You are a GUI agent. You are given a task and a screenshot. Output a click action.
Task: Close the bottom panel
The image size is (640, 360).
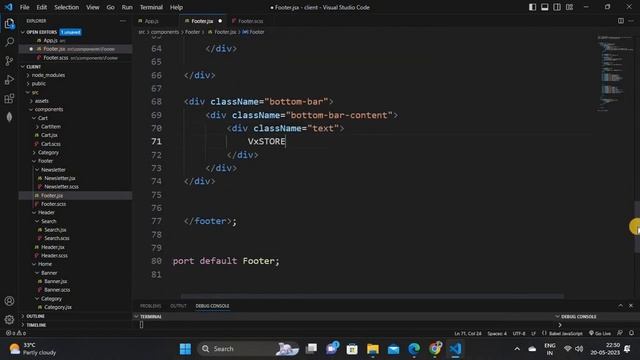pos(631,306)
